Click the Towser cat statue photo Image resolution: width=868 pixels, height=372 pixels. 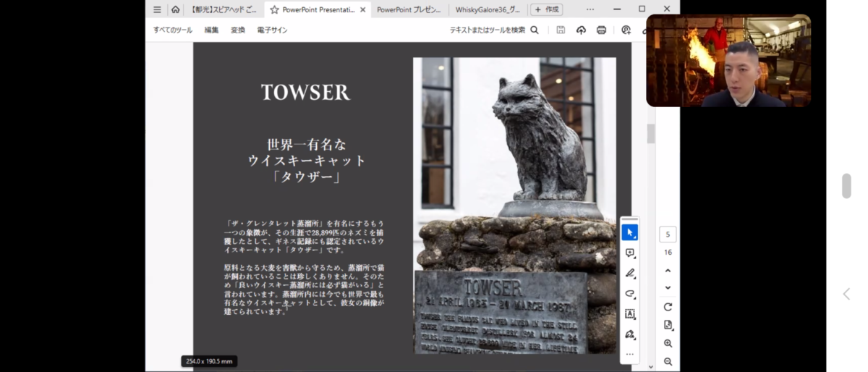[x=514, y=205]
